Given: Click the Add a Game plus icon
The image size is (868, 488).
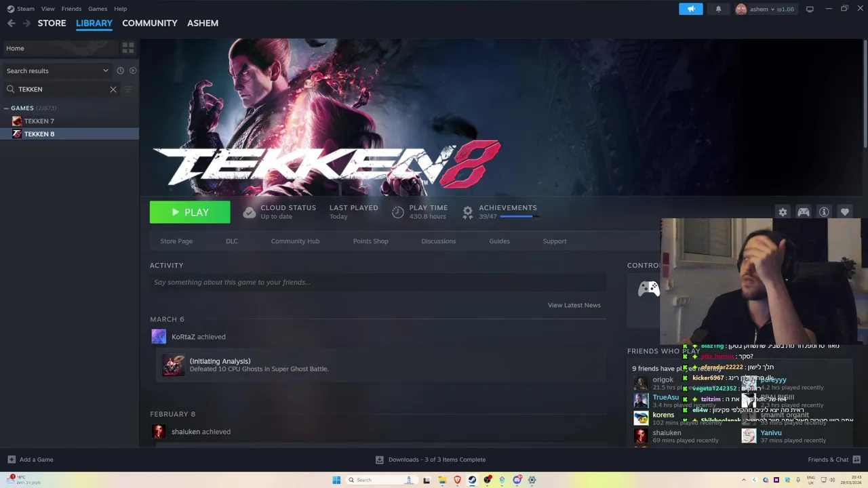Looking at the screenshot, I should pyautogui.click(x=12, y=460).
